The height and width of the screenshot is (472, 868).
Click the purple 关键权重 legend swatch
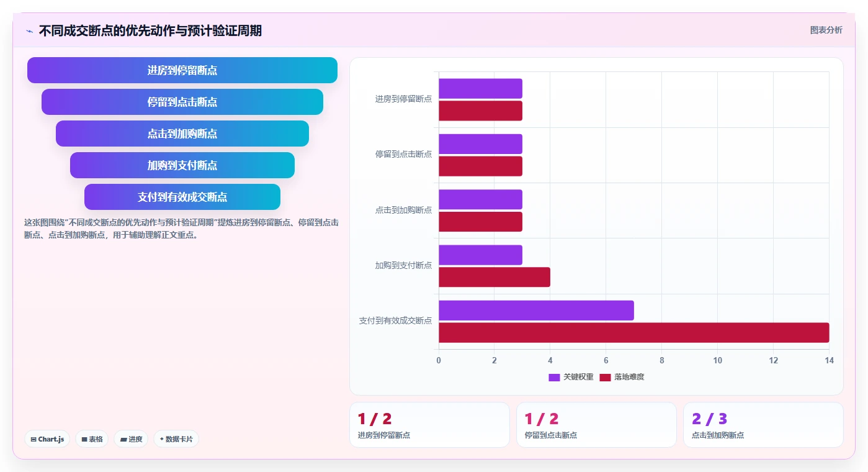pyautogui.click(x=554, y=377)
